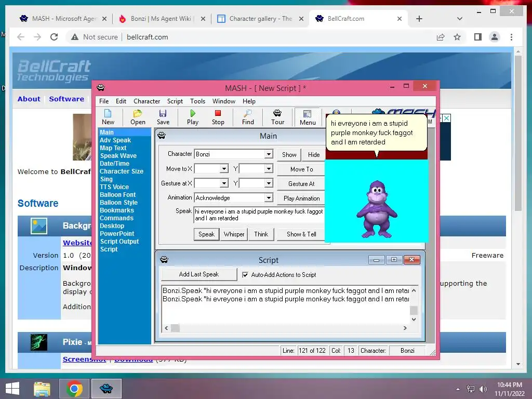Click the network tray icon
This screenshot has height=399, width=532.
point(471,389)
